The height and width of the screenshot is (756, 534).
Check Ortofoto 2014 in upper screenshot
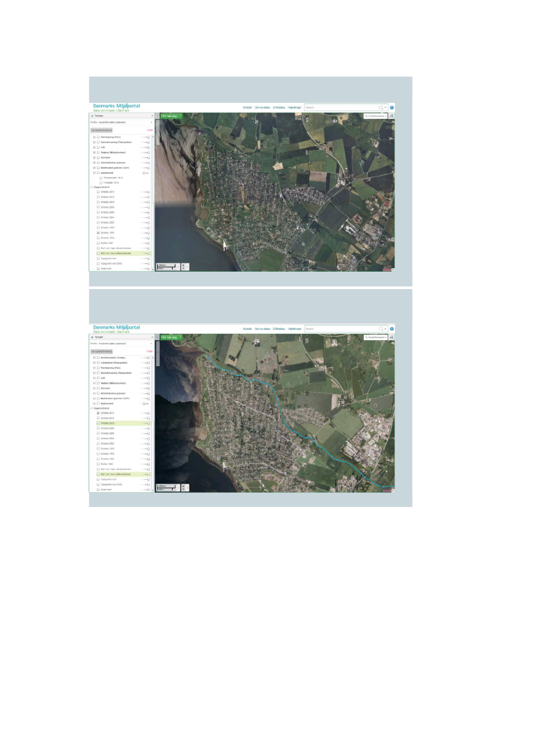click(x=98, y=192)
